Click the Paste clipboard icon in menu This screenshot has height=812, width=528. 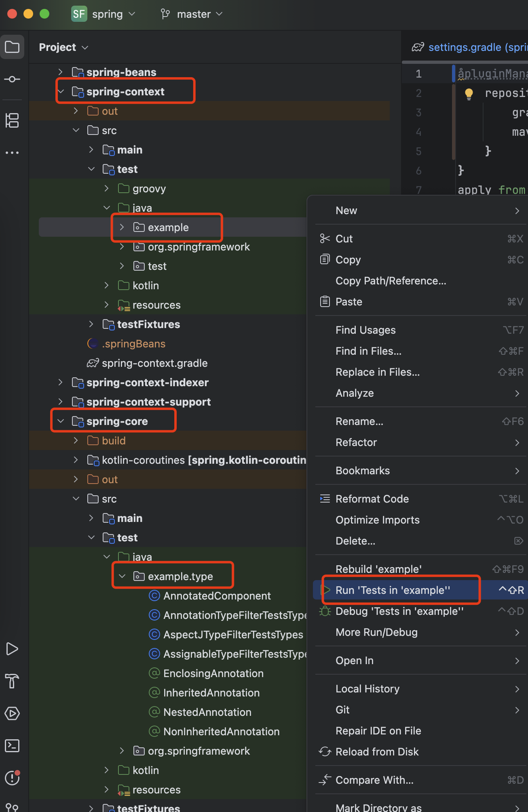(x=325, y=301)
